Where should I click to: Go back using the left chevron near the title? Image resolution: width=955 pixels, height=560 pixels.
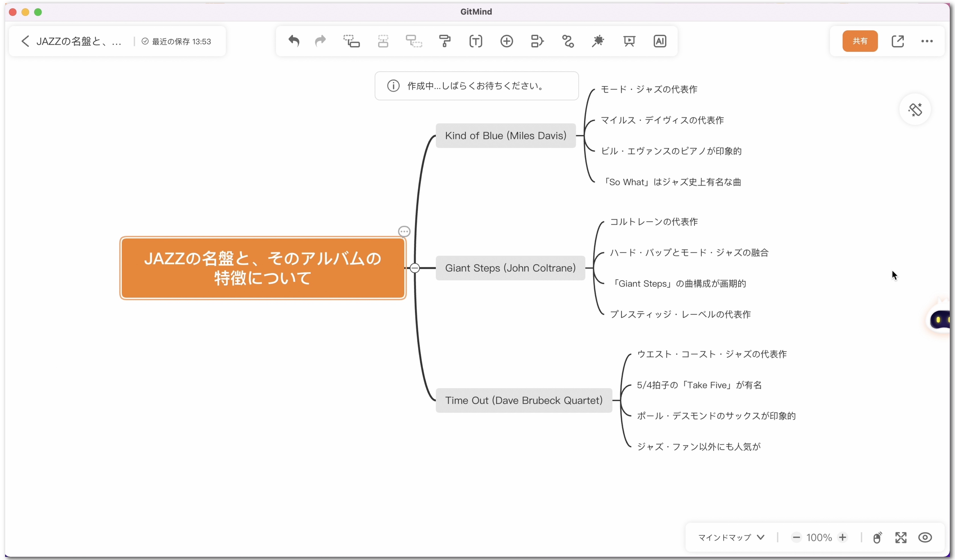[25, 41]
